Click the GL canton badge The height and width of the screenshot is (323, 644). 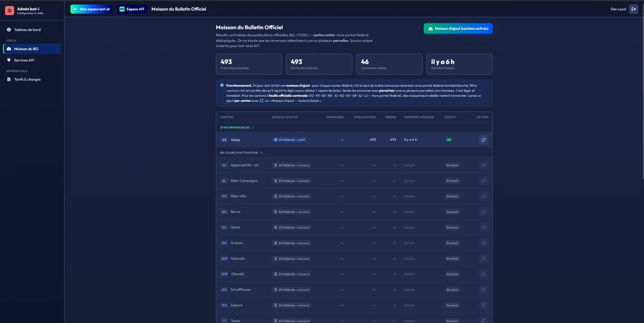[224, 227]
